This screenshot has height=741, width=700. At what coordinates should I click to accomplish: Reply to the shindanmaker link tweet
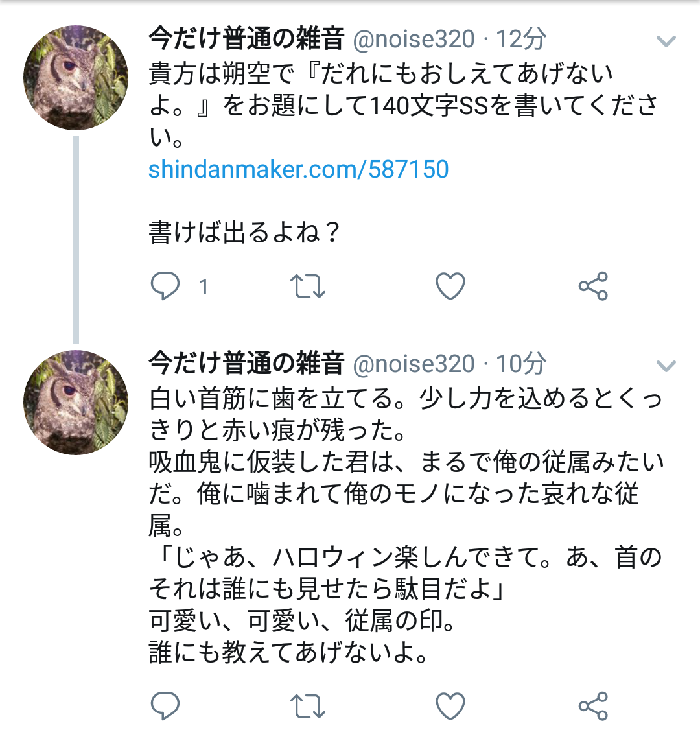[165, 286]
